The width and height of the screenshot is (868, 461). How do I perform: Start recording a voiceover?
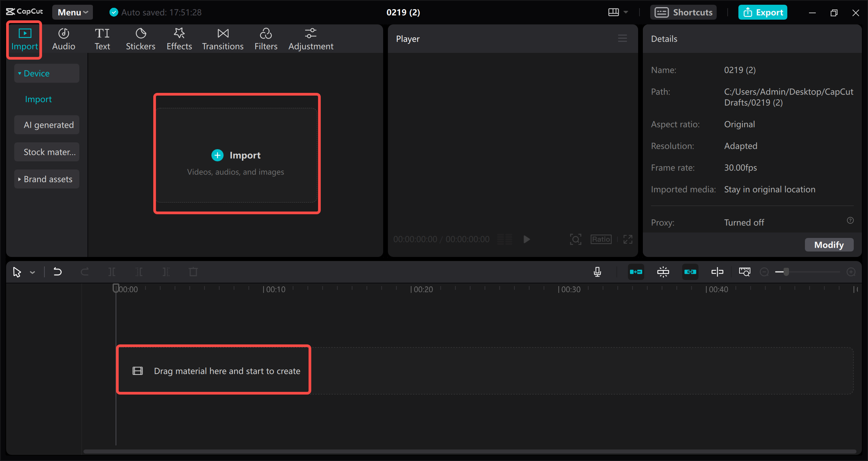pos(597,272)
